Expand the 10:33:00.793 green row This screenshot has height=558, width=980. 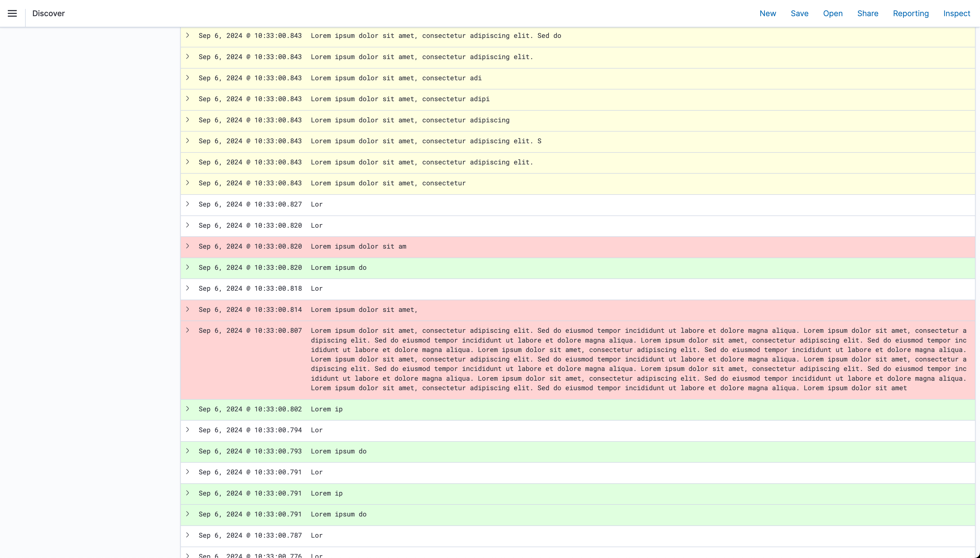click(188, 451)
